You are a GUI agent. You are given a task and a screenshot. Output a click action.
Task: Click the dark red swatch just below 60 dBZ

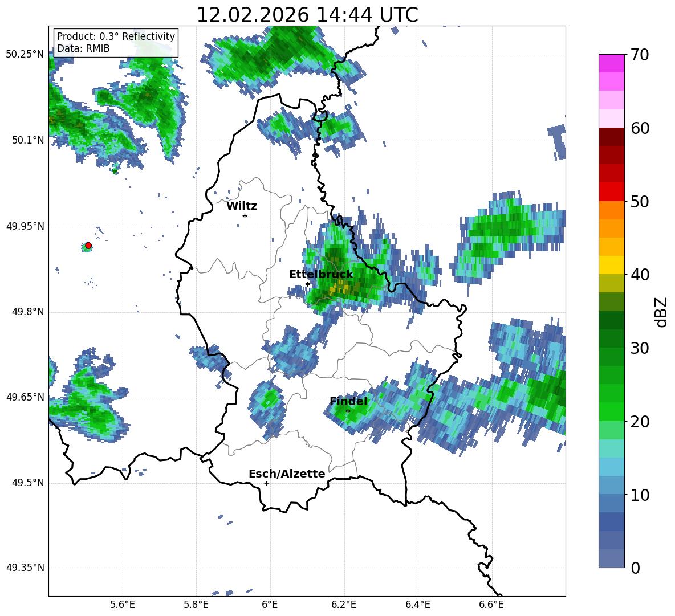[611, 137]
